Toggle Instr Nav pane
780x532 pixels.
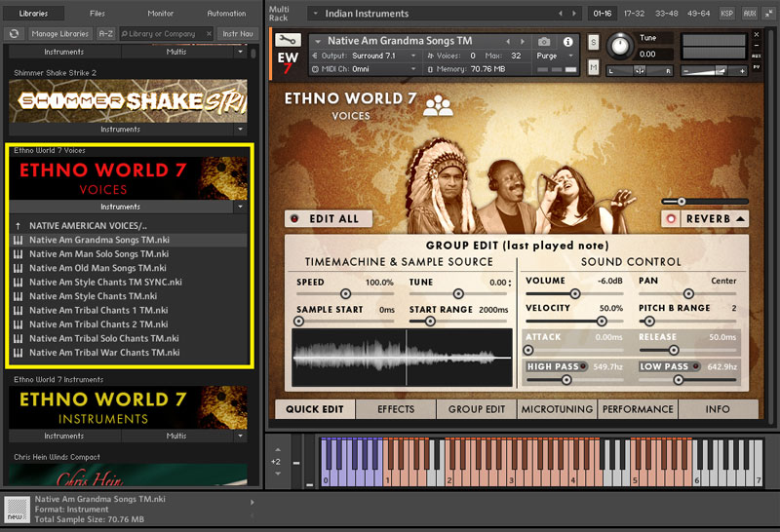point(238,34)
